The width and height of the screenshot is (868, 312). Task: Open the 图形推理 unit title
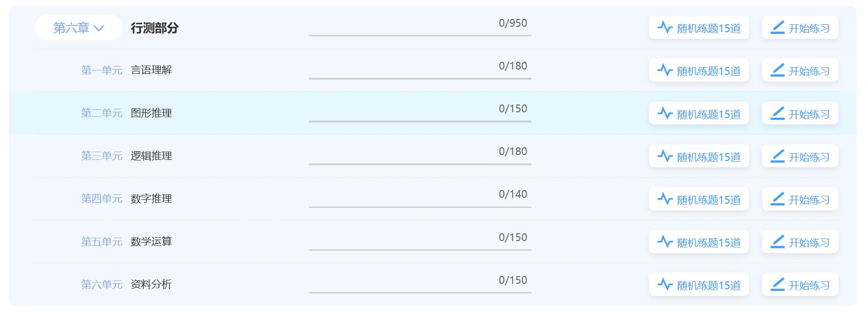[151, 113]
